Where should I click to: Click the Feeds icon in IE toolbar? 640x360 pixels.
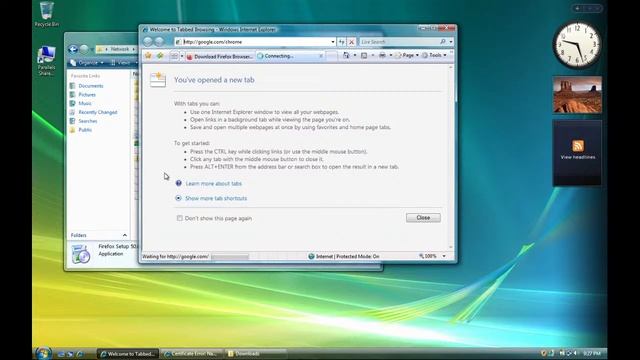[x=364, y=55]
